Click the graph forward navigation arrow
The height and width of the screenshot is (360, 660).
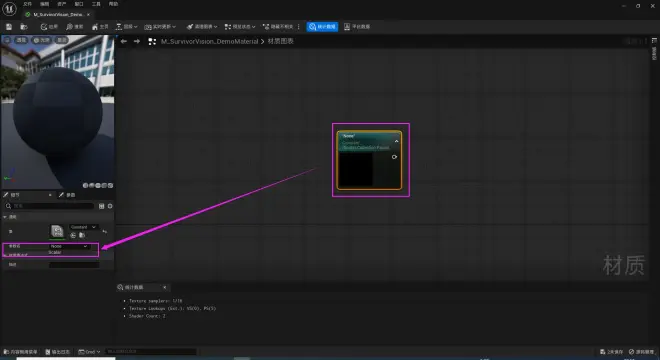pos(137,41)
